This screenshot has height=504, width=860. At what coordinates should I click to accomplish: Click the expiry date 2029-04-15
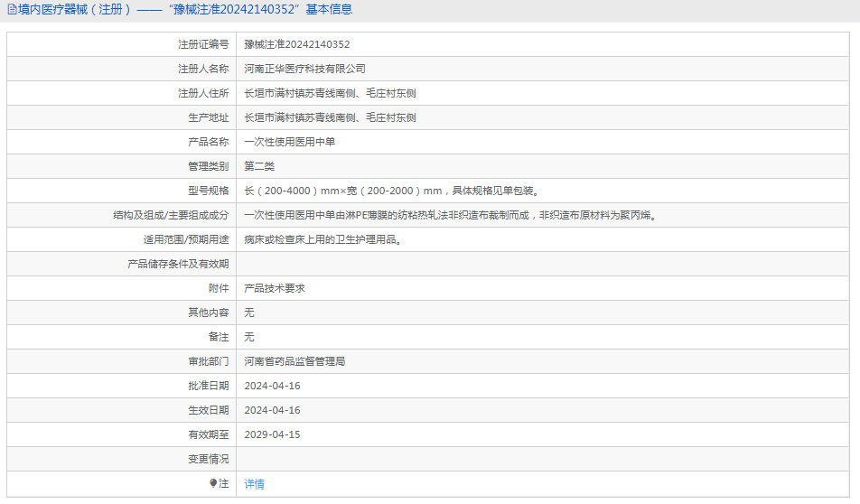point(272,434)
